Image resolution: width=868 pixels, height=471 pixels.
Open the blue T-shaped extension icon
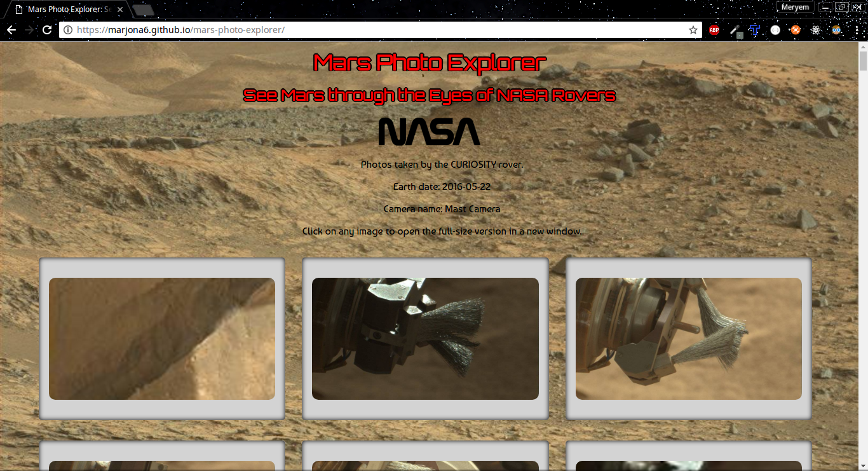click(755, 30)
